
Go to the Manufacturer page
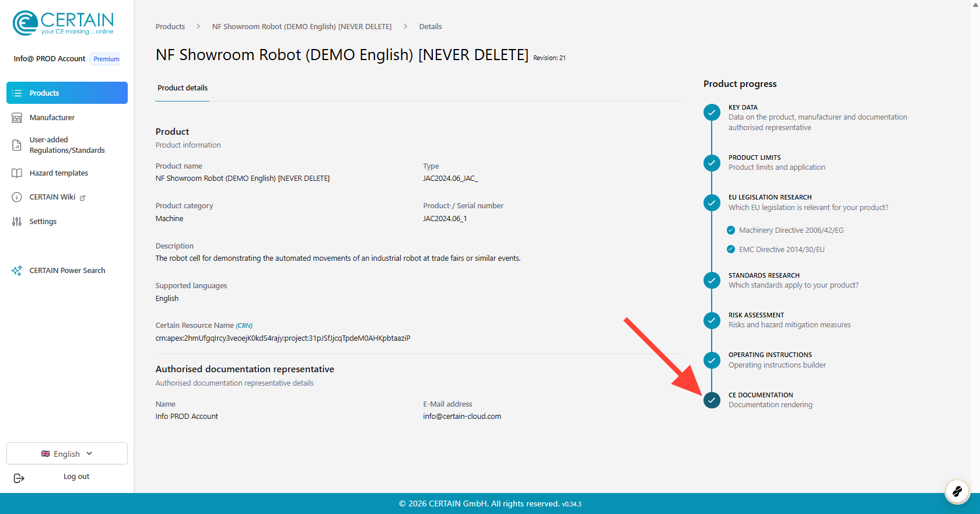[67, 117]
